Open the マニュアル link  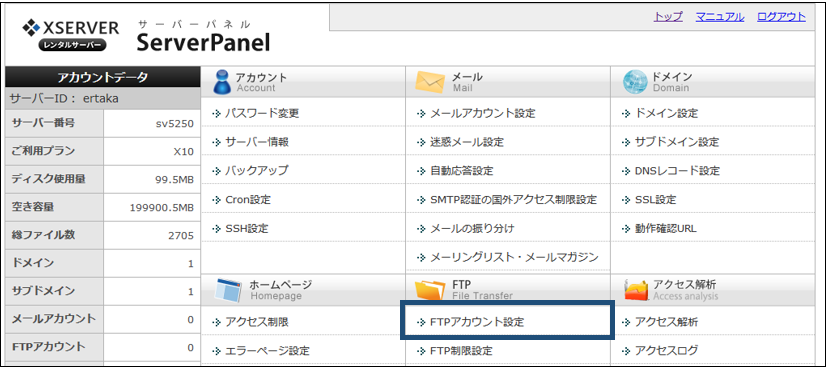[x=719, y=17]
